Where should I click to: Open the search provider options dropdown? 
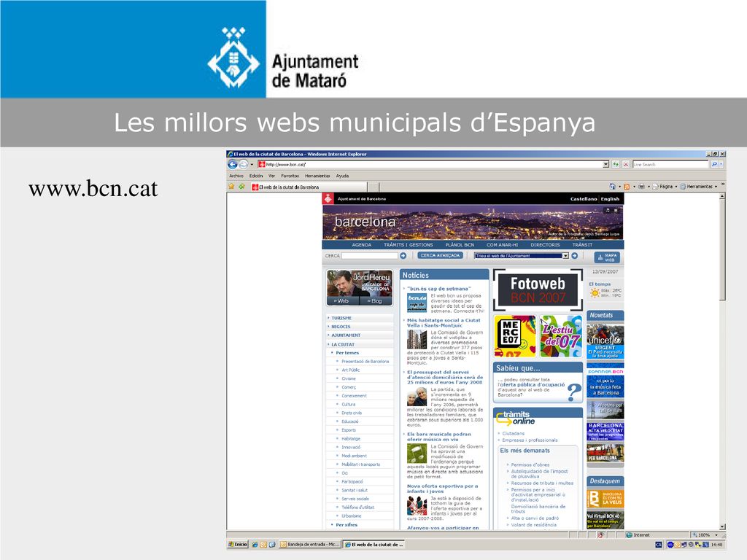(x=721, y=164)
